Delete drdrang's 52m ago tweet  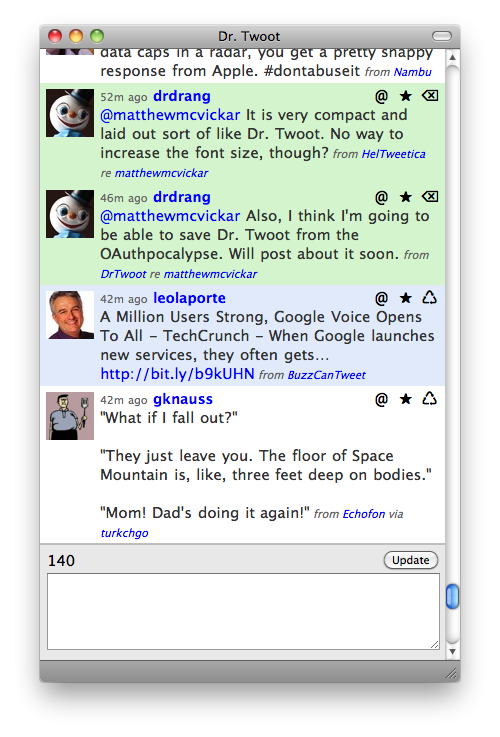pos(430,96)
